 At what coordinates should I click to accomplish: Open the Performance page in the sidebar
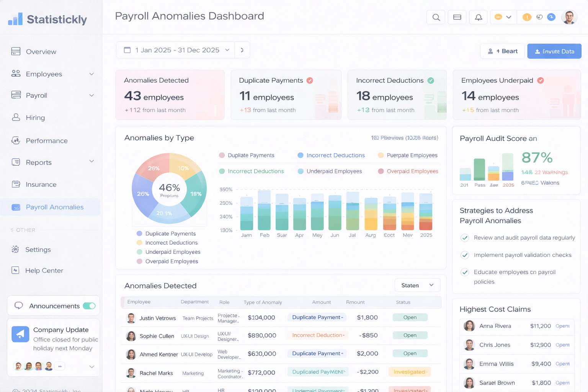point(46,140)
